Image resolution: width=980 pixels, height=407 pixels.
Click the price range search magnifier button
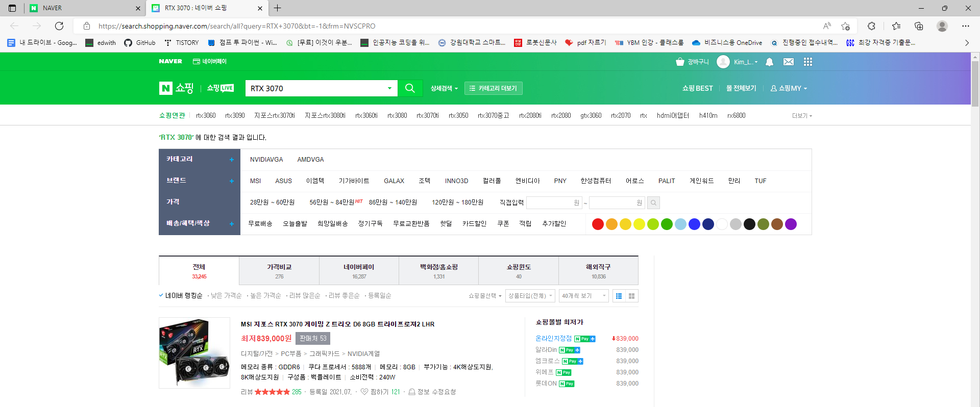pos(653,203)
